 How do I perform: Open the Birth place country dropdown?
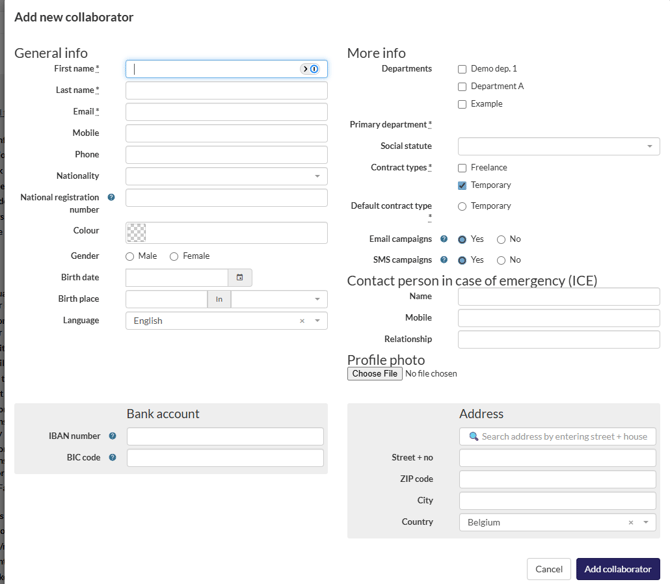point(279,299)
